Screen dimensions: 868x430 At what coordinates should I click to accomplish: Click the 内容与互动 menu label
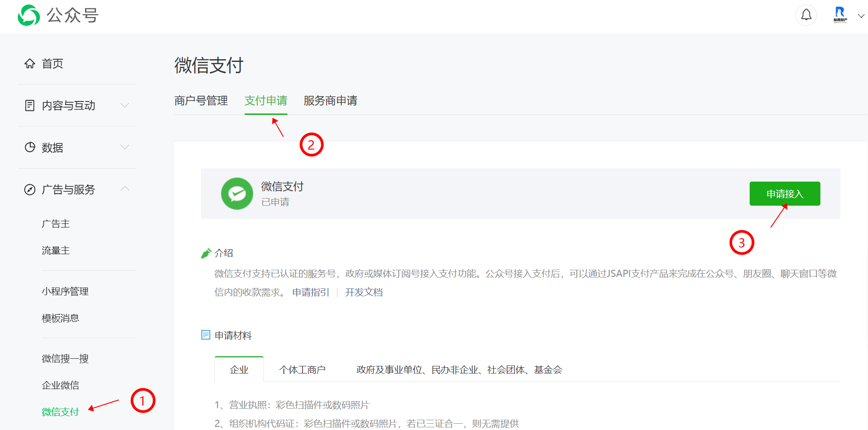(69, 105)
